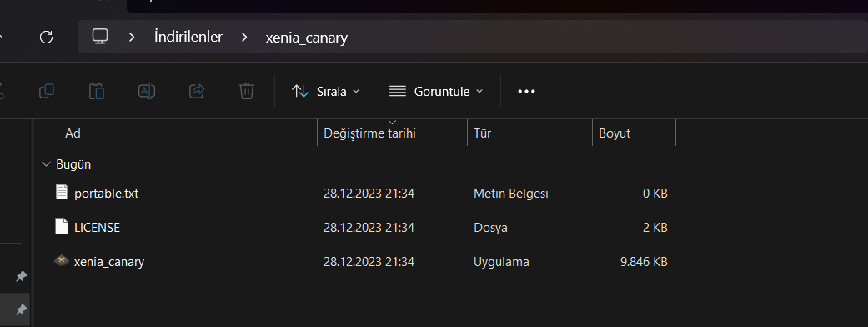Click the Copy icon in toolbar
Viewport: 868px width, 327px height.
coord(47,91)
